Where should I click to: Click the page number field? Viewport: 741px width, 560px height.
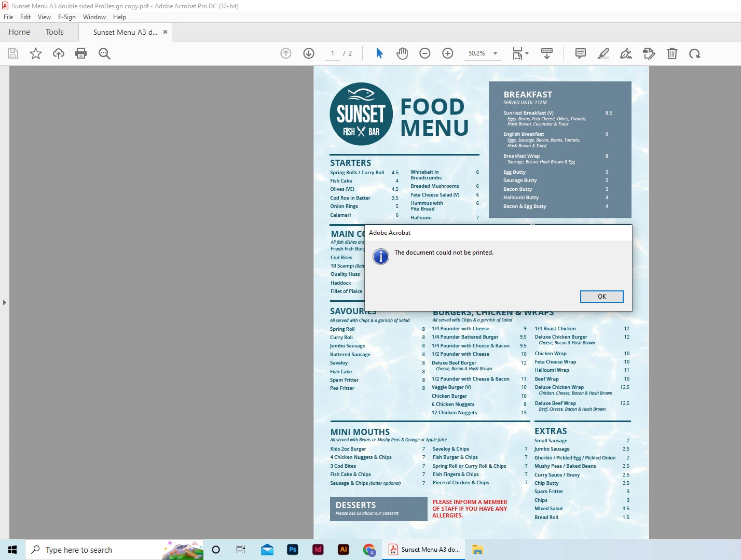(x=333, y=53)
